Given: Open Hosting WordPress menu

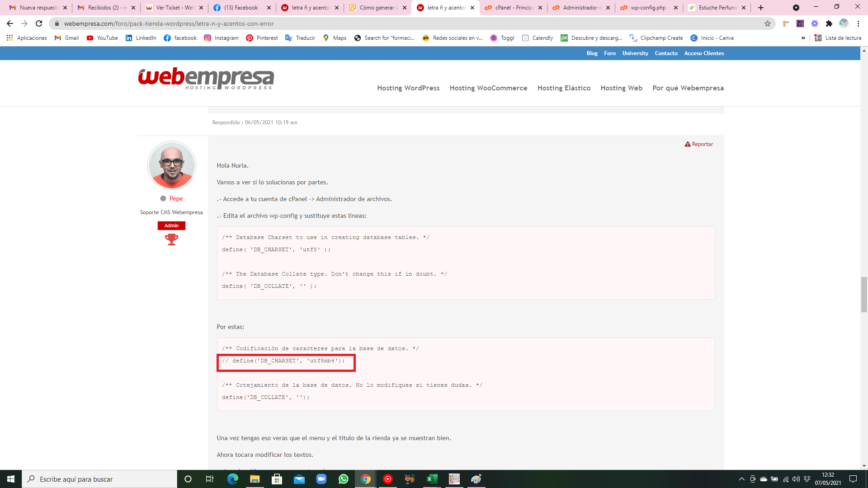Looking at the screenshot, I should tap(408, 88).
